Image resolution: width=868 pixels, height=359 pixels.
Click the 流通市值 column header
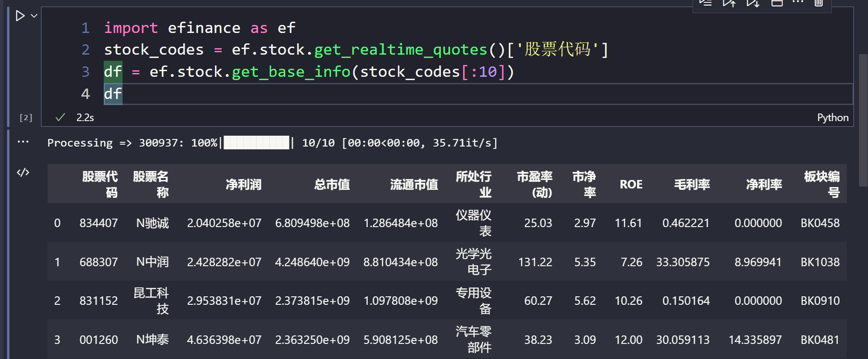pos(414,185)
